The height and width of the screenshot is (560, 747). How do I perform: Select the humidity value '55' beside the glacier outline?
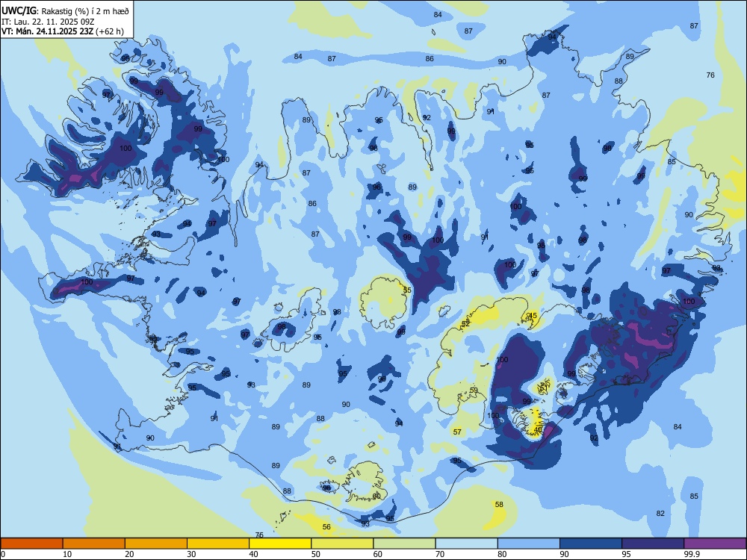click(x=407, y=290)
